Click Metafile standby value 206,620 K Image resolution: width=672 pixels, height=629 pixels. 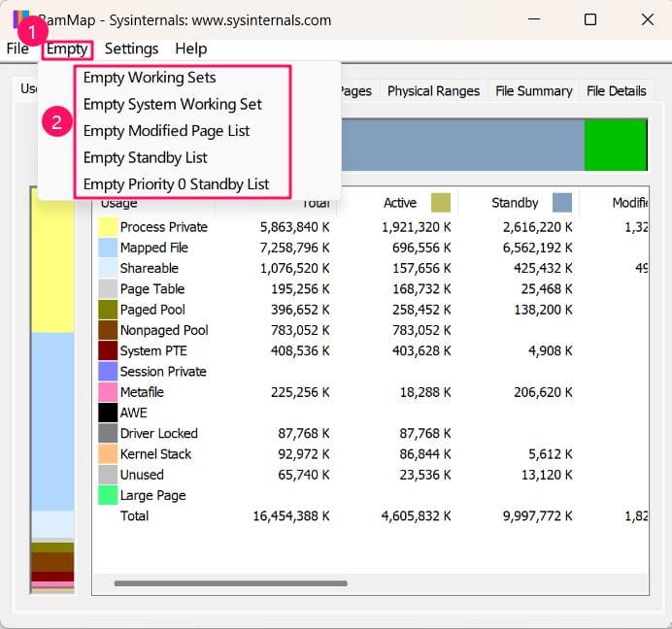pyautogui.click(x=543, y=392)
